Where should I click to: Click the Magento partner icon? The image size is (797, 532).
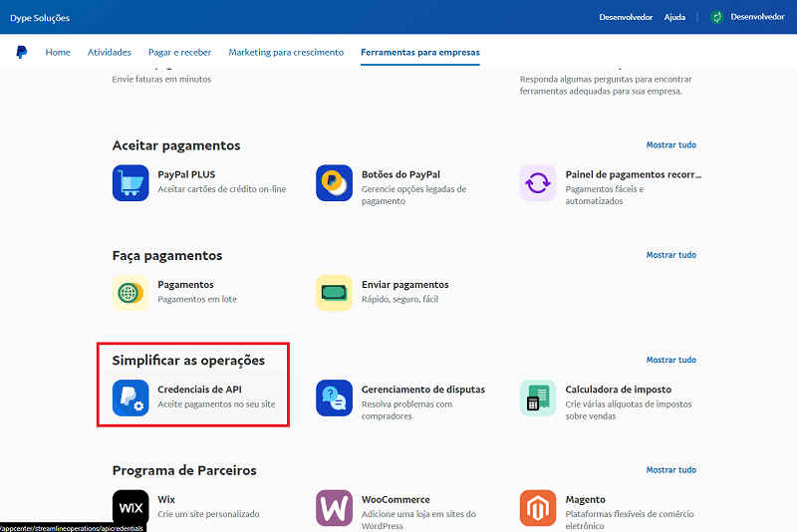pyautogui.click(x=538, y=508)
